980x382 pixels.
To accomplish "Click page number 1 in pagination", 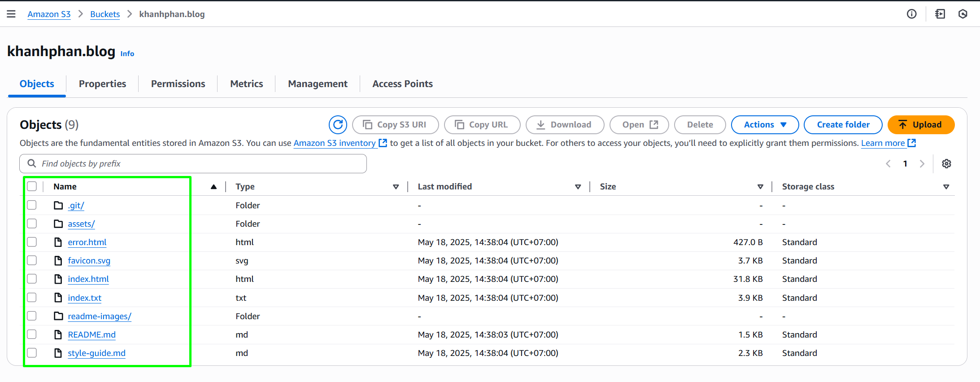I will point(905,164).
